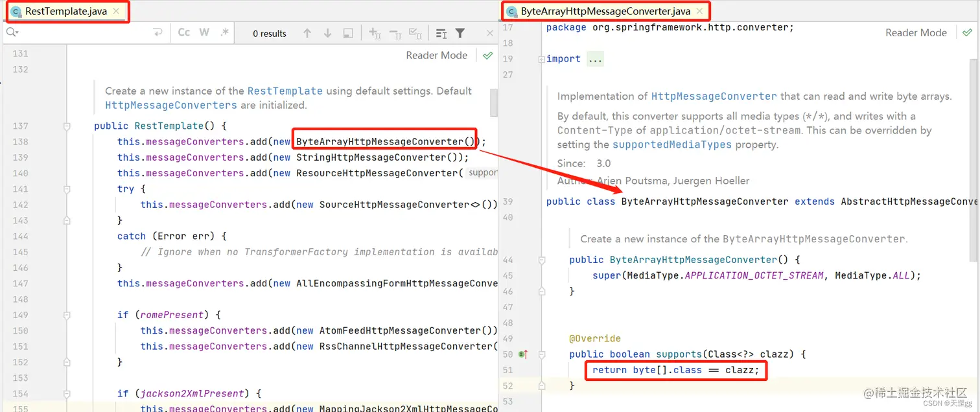The width and height of the screenshot is (980, 412).
Task: Click APPLICATION_OCTET_STREAM constant on line 45
Action: [x=754, y=275]
